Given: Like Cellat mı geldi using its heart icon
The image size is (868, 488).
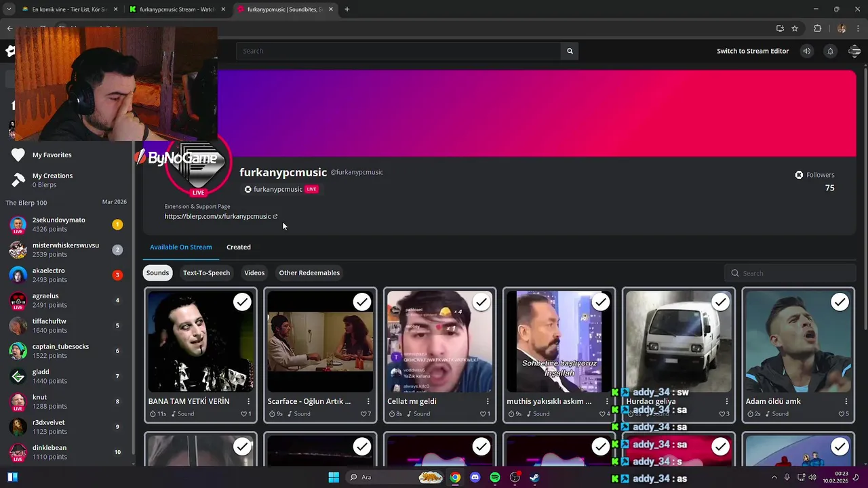Looking at the screenshot, I should (x=483, y=413).
